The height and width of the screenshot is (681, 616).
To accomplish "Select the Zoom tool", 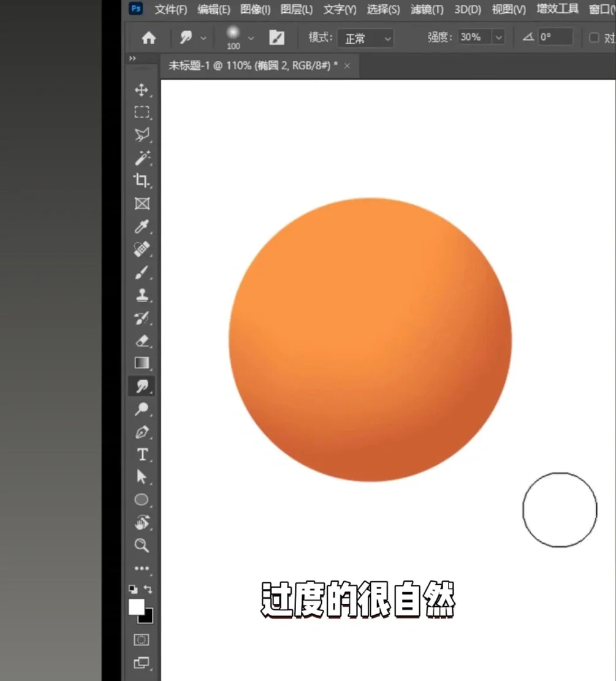I will 142,546.
